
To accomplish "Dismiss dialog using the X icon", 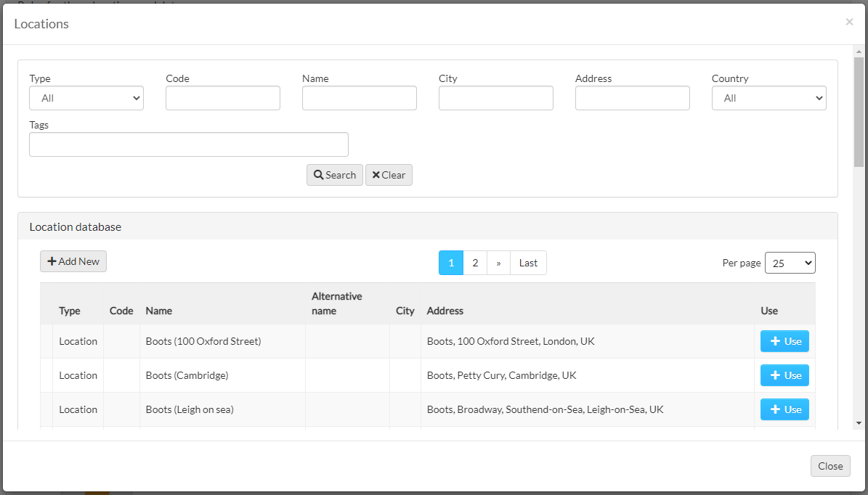I will tap(849, 22).
